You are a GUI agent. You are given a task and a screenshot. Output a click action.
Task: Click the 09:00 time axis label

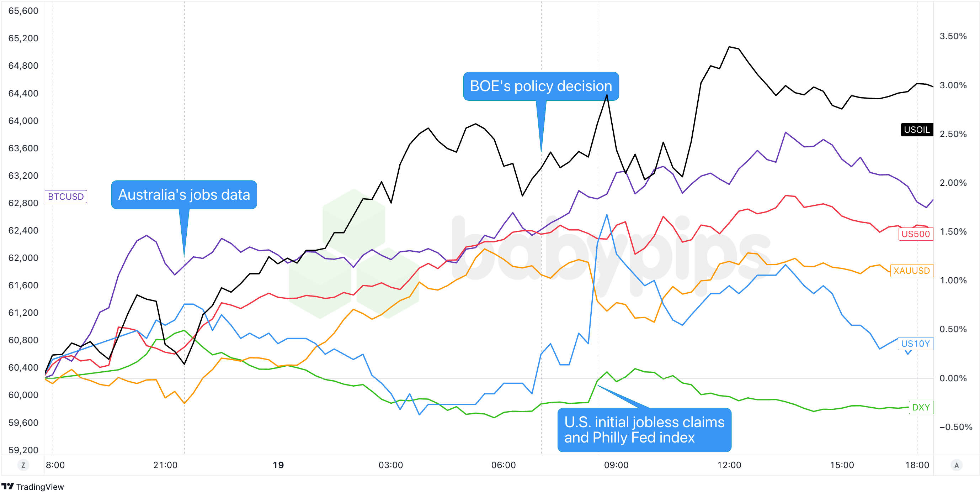click(616, 465)
